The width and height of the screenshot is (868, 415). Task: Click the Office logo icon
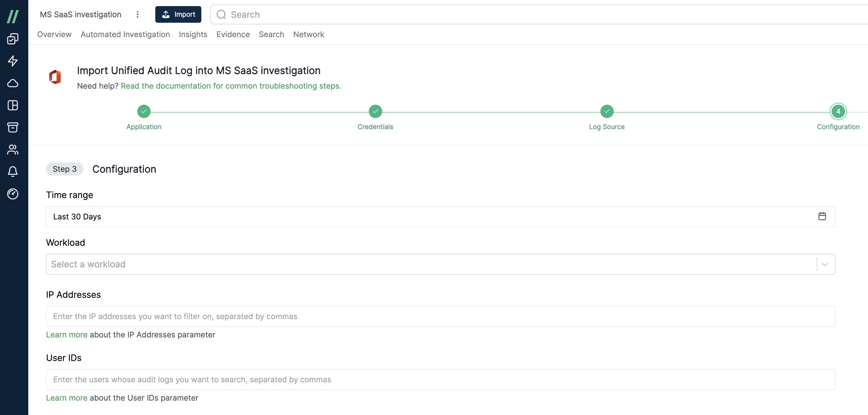(x=55, y=77)
